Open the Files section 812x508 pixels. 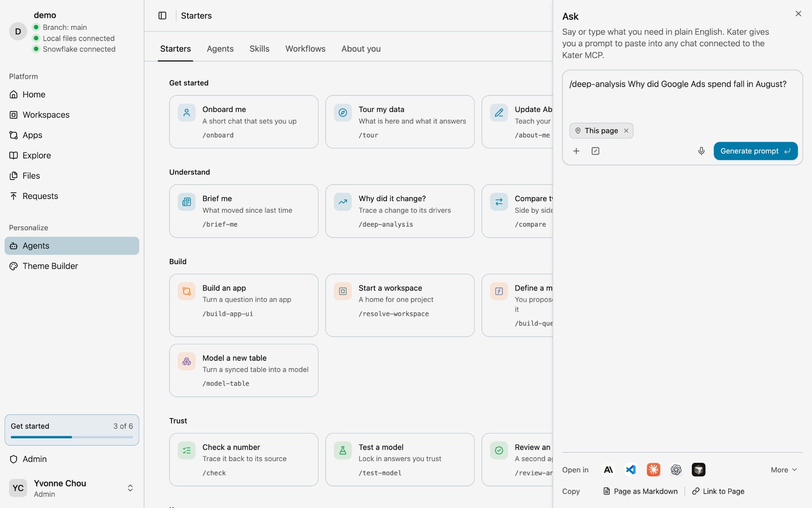(72, 176)
